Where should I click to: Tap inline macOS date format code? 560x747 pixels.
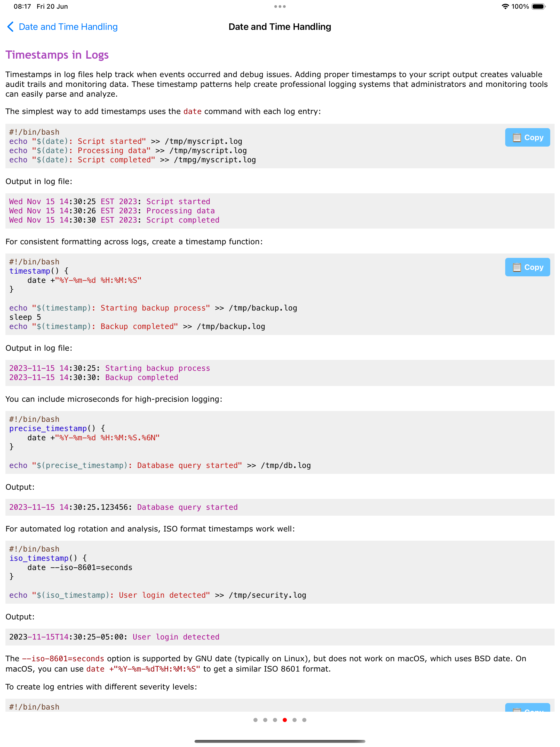(x=143, y=669)
